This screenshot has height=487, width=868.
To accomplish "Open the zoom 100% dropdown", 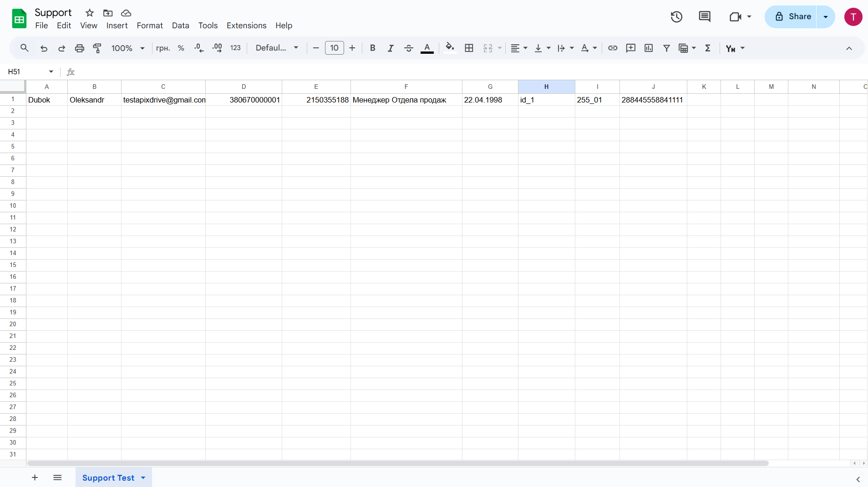I will pyautogui.click(x=128, y=48).
